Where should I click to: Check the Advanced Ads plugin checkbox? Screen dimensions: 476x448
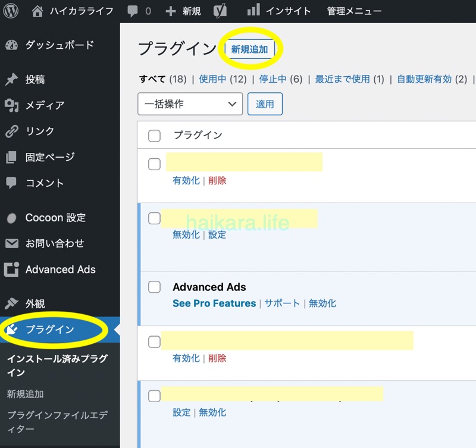[154, 287]
